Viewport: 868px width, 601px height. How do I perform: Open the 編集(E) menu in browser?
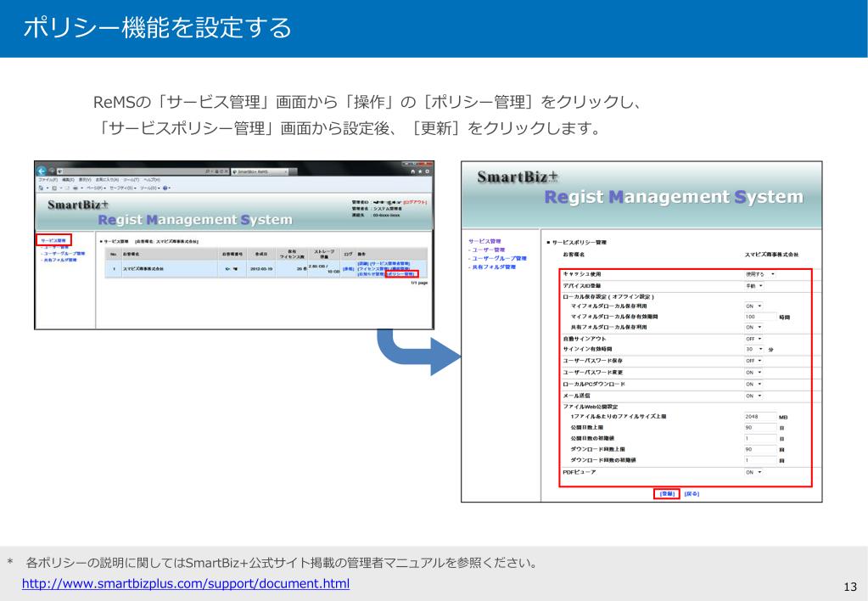(x=68, y=180)
